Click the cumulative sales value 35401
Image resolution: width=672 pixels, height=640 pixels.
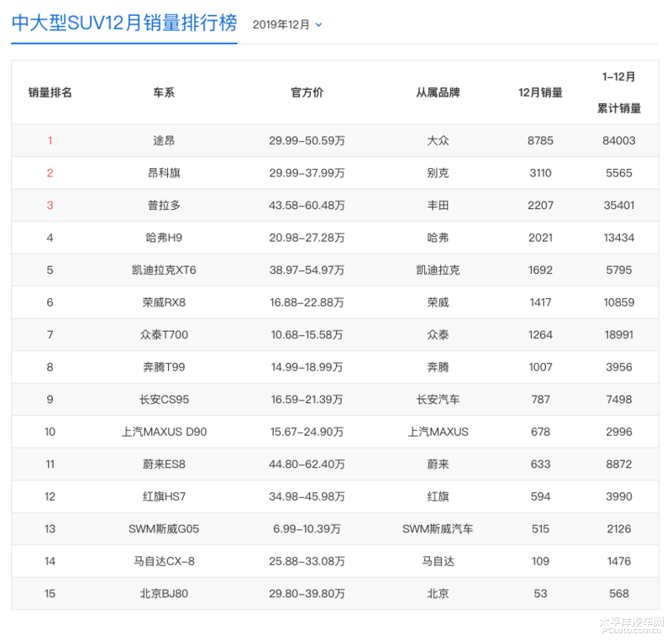(619, 205)
